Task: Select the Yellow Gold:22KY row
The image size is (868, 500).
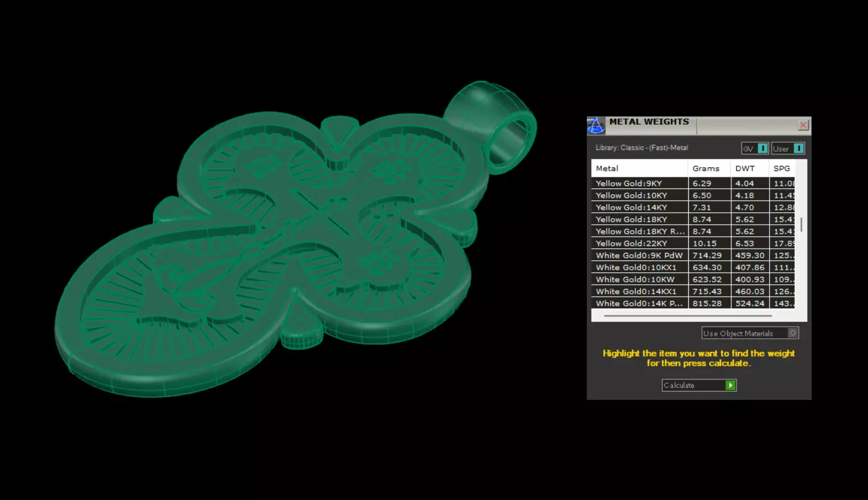Action: coord(693,243)
